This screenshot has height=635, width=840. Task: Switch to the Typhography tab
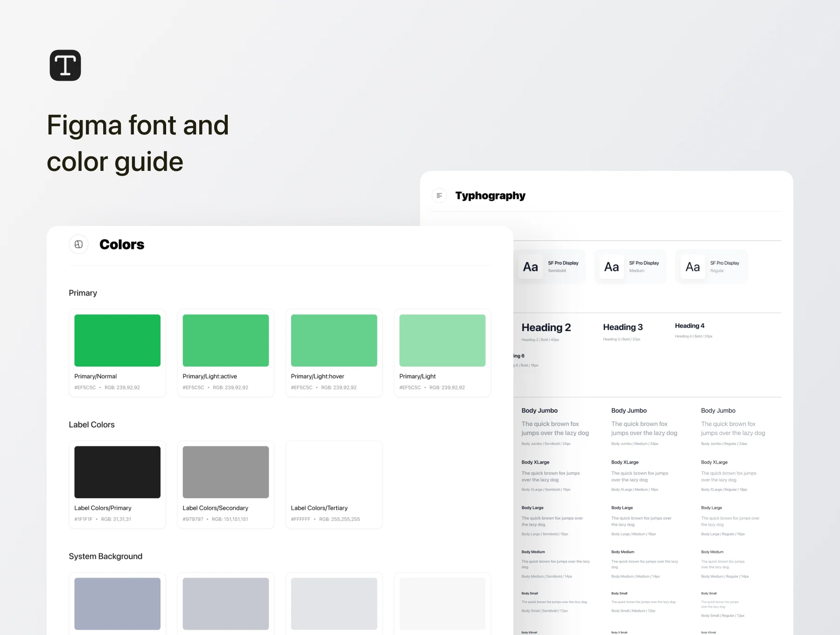(x=490, y=195)
